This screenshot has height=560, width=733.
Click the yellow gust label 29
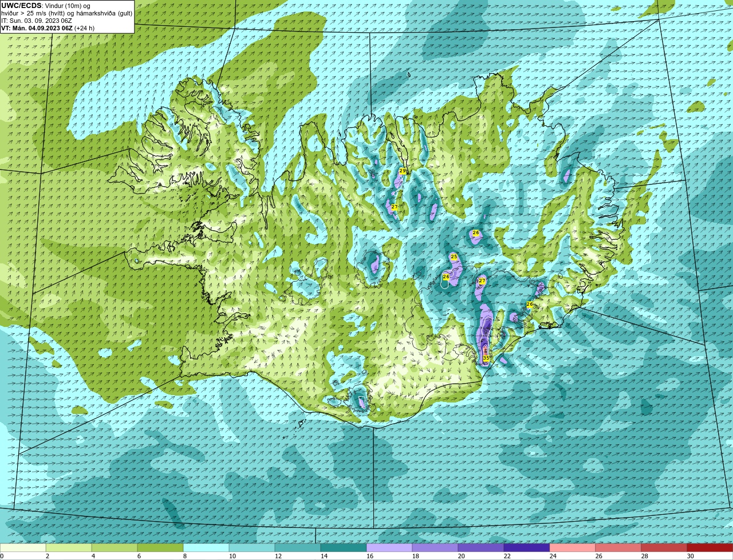pyautogui.click(x=403, y=171)
